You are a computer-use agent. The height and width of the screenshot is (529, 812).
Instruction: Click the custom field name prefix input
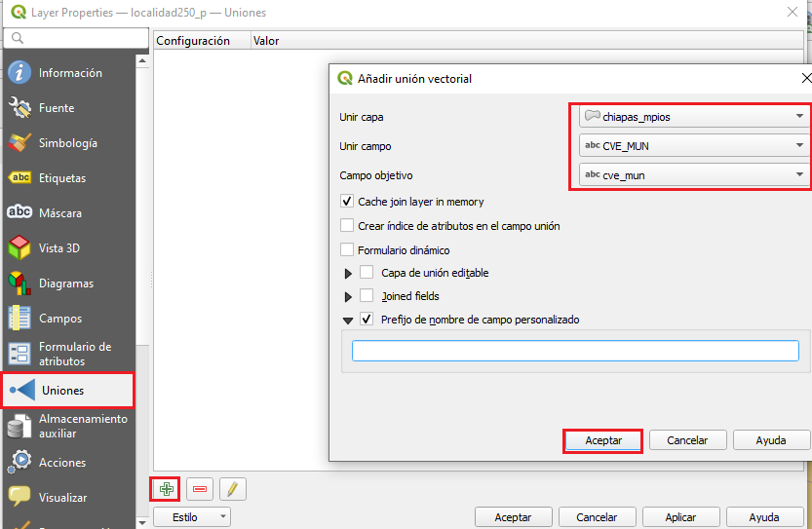tap(575, 351)
